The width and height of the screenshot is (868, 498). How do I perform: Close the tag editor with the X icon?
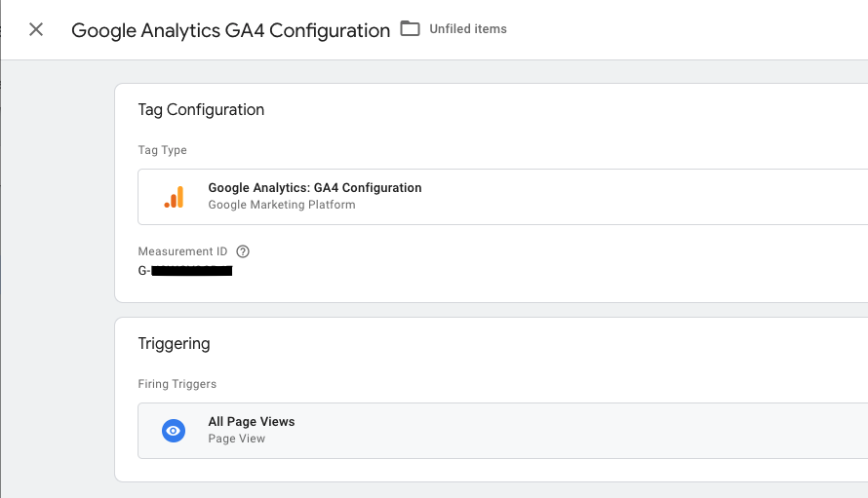coord(36,29)
